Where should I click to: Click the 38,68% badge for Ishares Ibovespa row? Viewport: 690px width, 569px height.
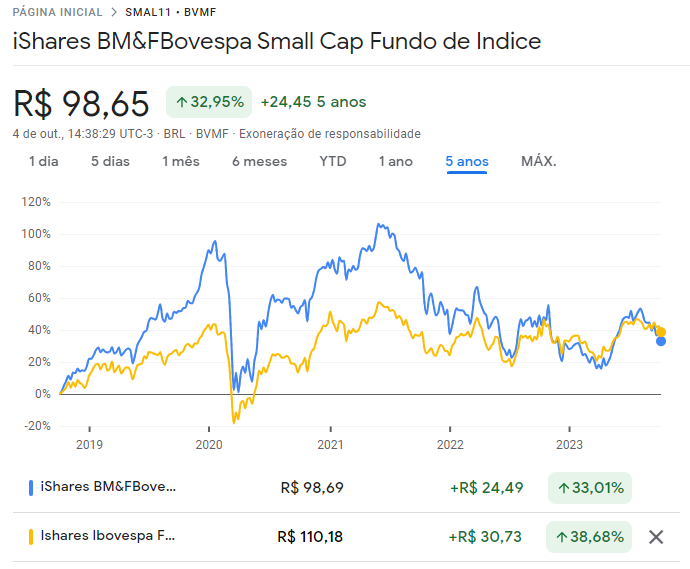coord(589,537)
